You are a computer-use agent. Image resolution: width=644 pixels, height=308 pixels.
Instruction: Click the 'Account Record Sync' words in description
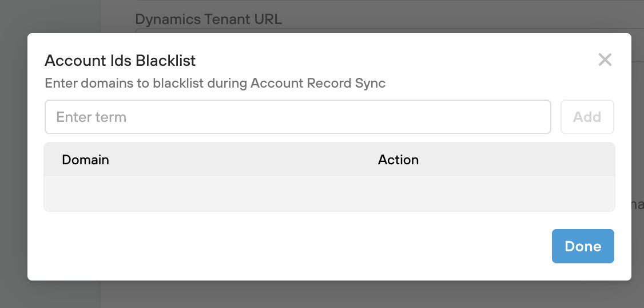click(x=318, y=83)
